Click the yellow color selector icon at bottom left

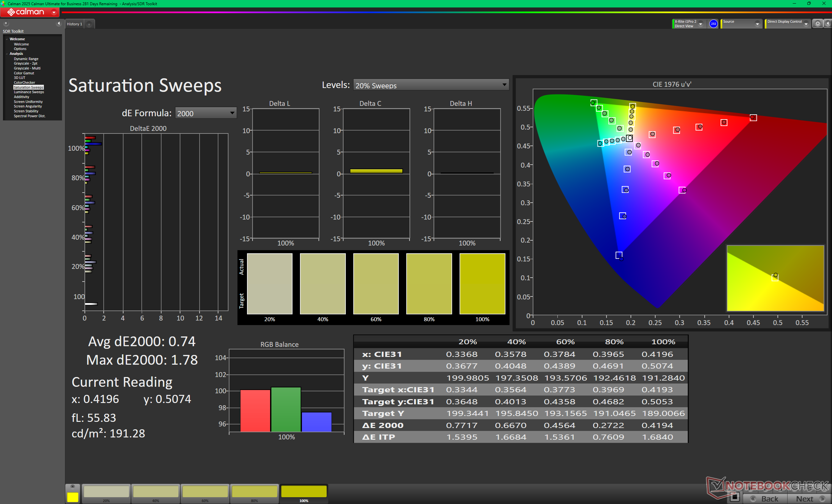coord(72,497)
